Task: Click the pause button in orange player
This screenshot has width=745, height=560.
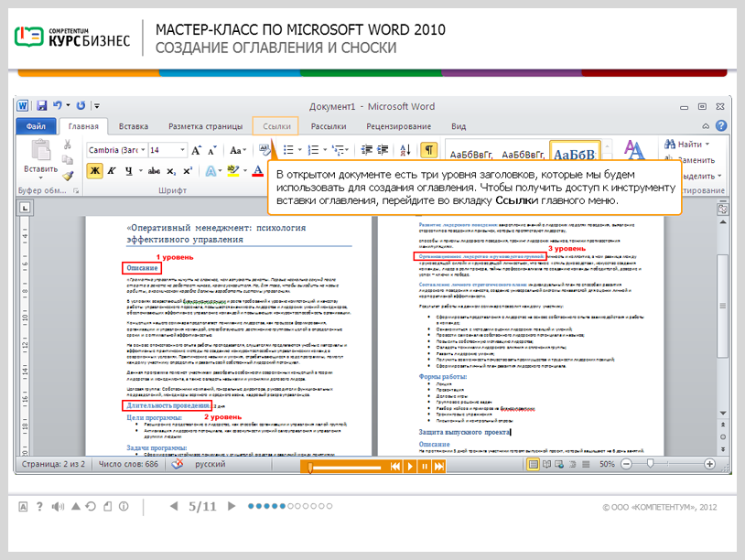Action: (425, 467)
